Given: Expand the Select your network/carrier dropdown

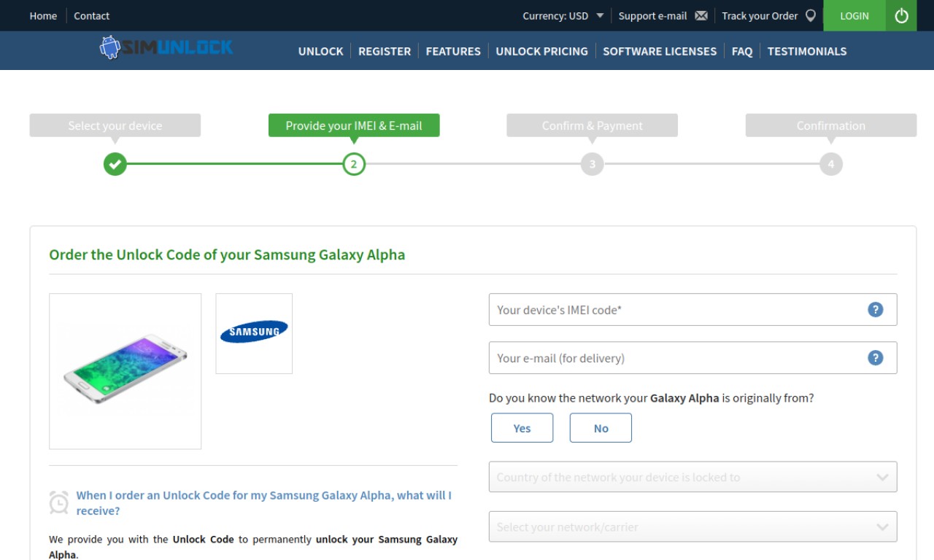Looking at the screenshot, I should click(692, 526).
